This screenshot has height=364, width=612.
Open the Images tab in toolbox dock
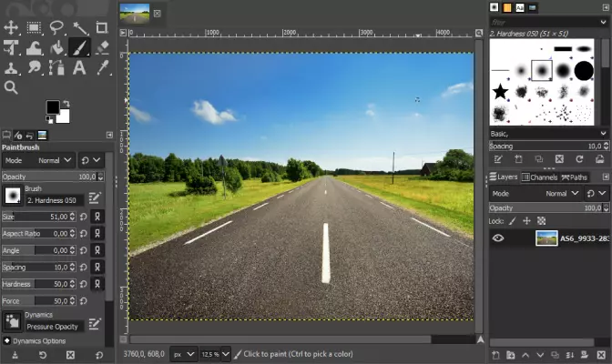[x=42, y=136]
